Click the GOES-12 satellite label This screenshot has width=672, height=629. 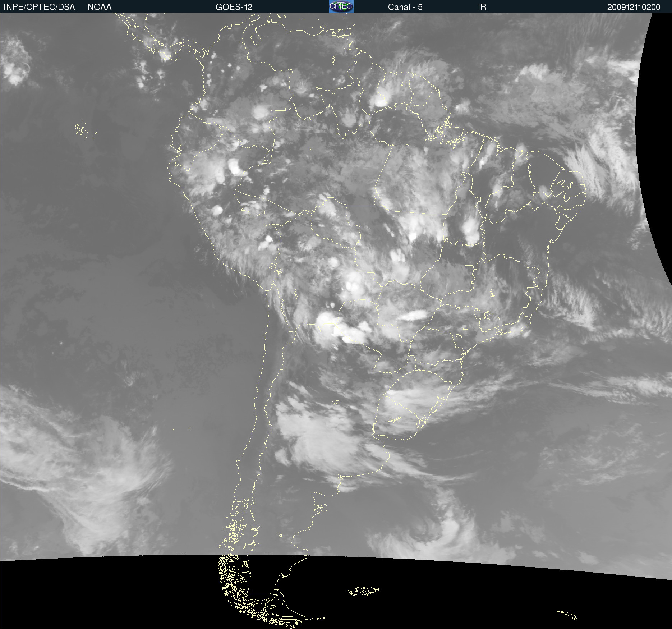234,7
